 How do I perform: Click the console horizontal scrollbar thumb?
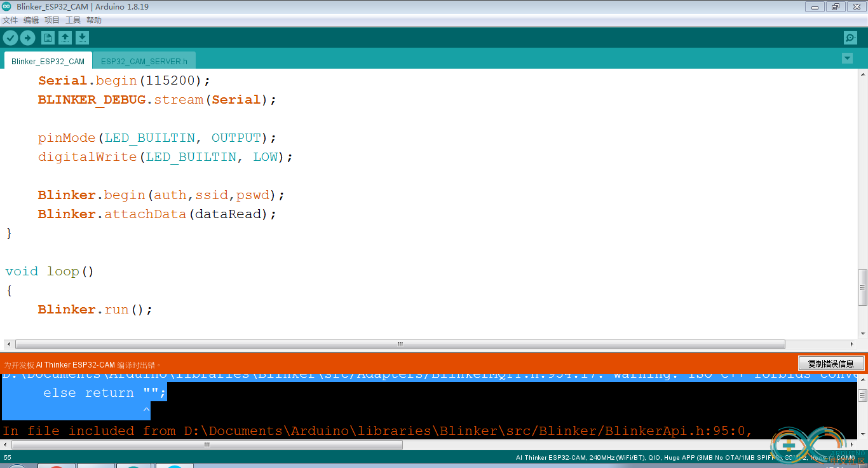coord(207,445)
